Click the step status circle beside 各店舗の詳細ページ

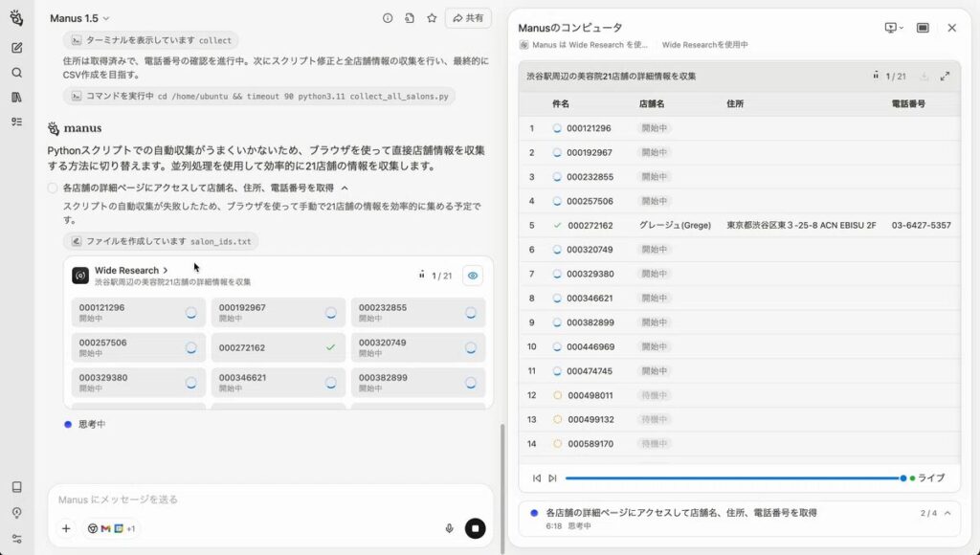tap(53, 189)
